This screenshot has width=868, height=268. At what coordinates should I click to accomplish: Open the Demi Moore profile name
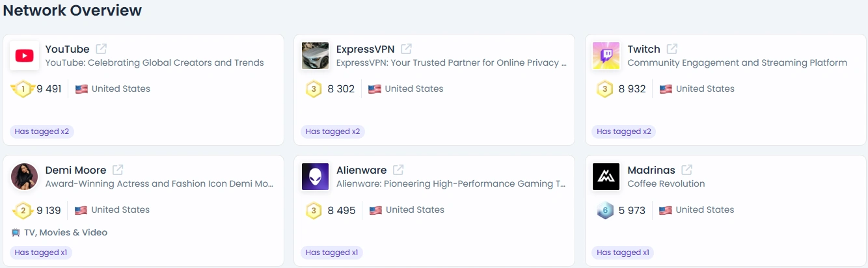(75, 170)
